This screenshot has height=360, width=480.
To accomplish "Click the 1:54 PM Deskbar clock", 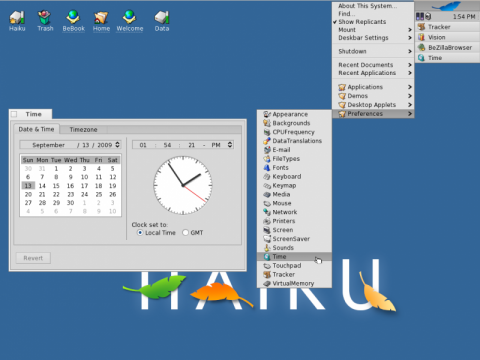I will (464, 16).
